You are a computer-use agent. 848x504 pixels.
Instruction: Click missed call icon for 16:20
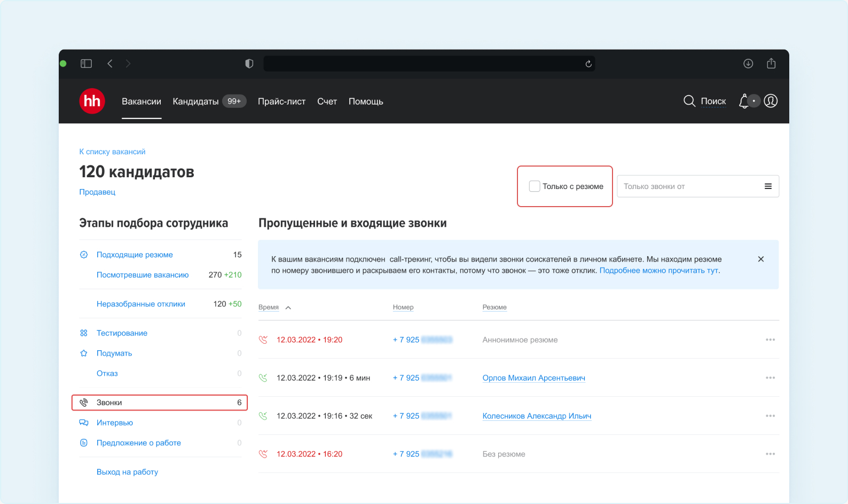tap(263, 454)
